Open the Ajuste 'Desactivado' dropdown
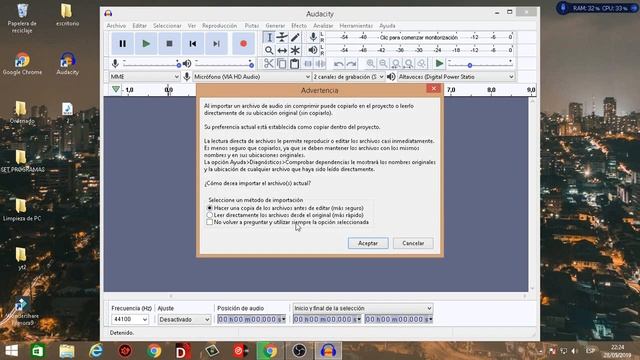Viewport: 640px width, 360px height. click(x=184, y=320)
